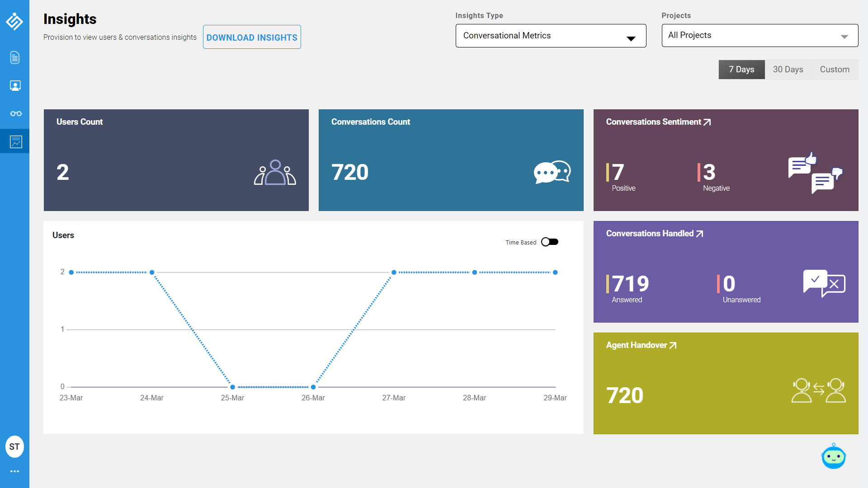Open the documents icon in the sidebar
This screenshot has height=488, width=868.
pyautogui.click(x=15, y=57)
